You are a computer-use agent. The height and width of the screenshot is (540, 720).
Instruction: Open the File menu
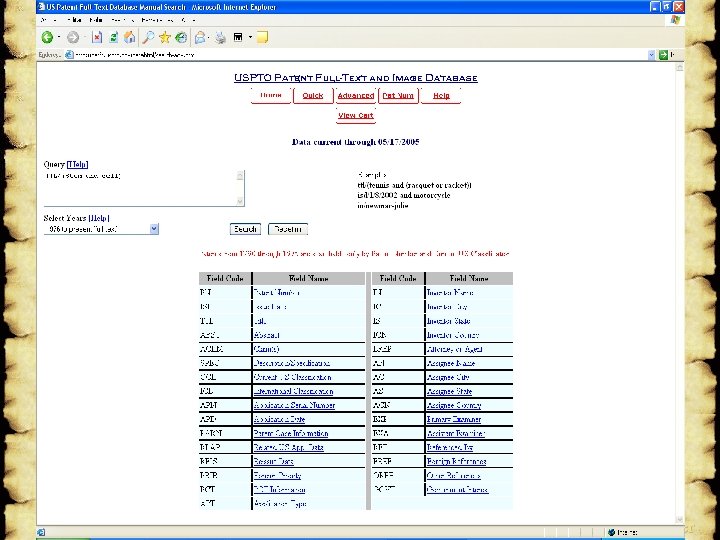(x=48, y=20)
